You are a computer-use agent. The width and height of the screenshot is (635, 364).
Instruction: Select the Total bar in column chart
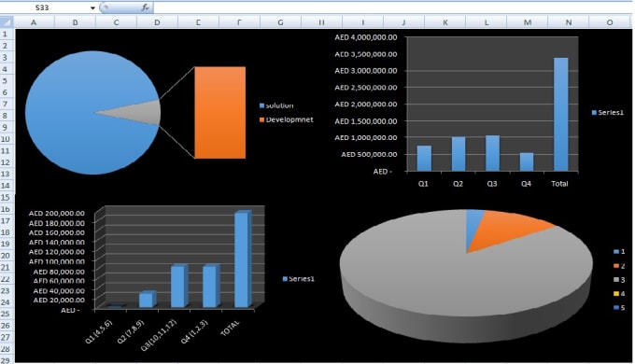coord(561,114)
